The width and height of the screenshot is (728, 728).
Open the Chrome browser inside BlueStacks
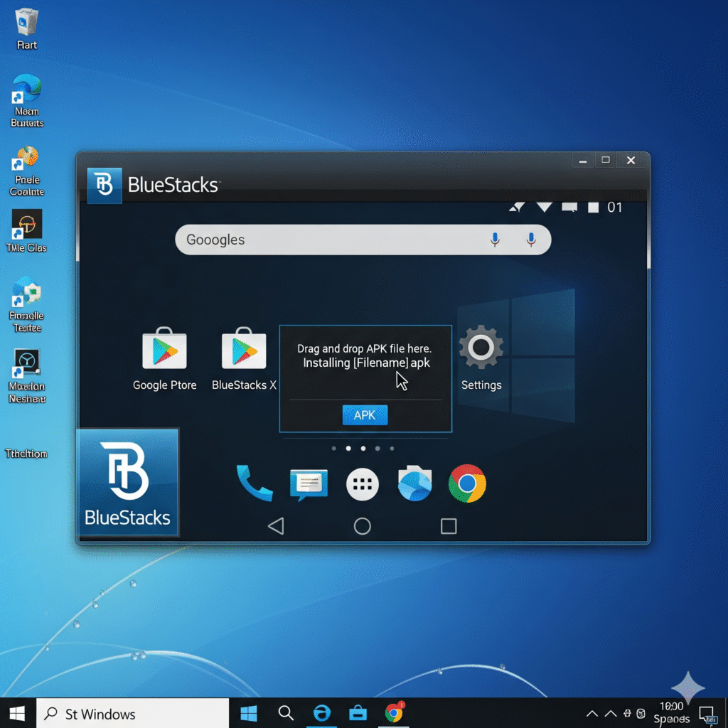click(467, 483)
